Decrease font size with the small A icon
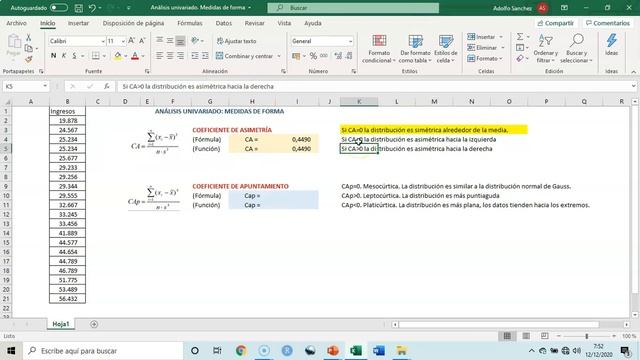 click(x=142, y=41)
